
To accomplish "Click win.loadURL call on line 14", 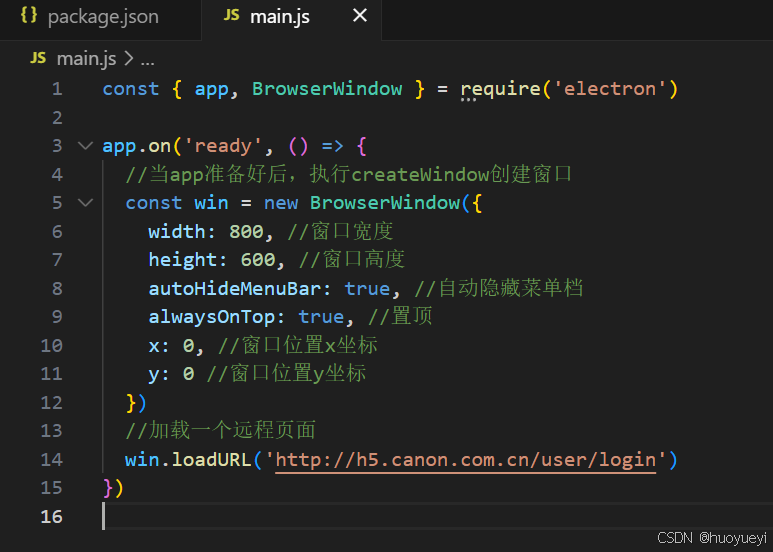I will pos(188,460).
